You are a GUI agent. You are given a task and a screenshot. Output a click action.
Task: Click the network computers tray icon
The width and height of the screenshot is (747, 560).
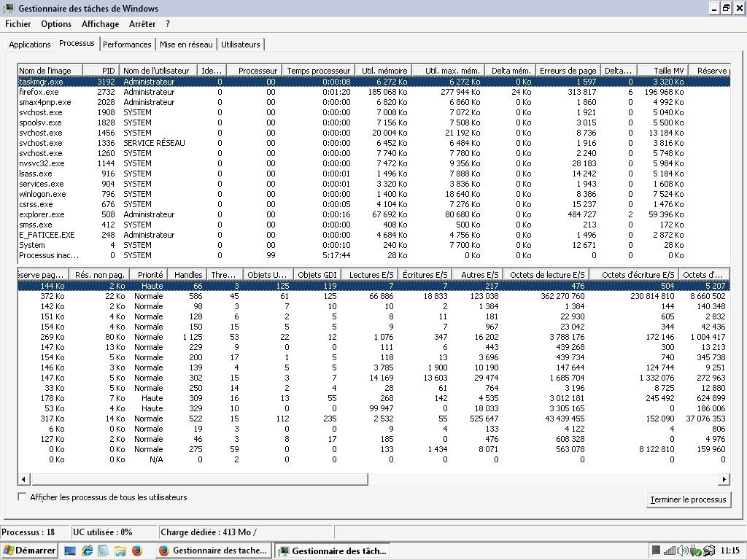(x=709, y=551)
